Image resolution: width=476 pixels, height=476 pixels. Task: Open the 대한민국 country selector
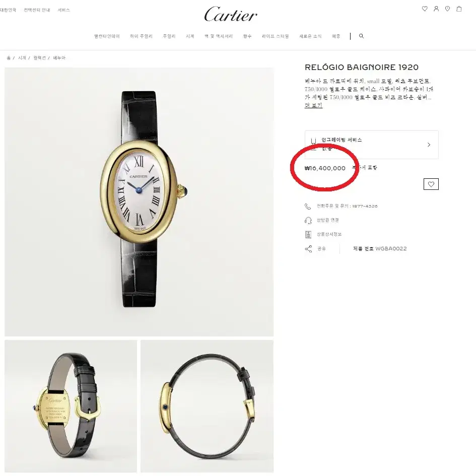pyautogui.click(x=8, y=10)
